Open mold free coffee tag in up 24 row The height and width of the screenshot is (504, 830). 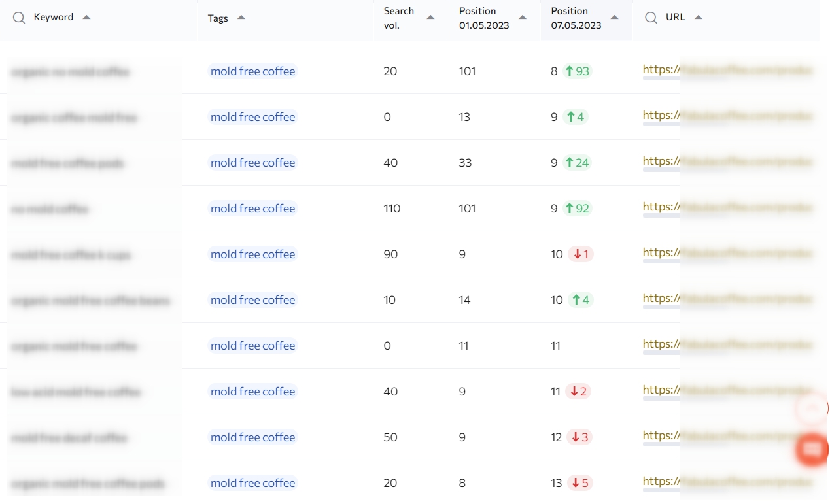tap(252, 163)
